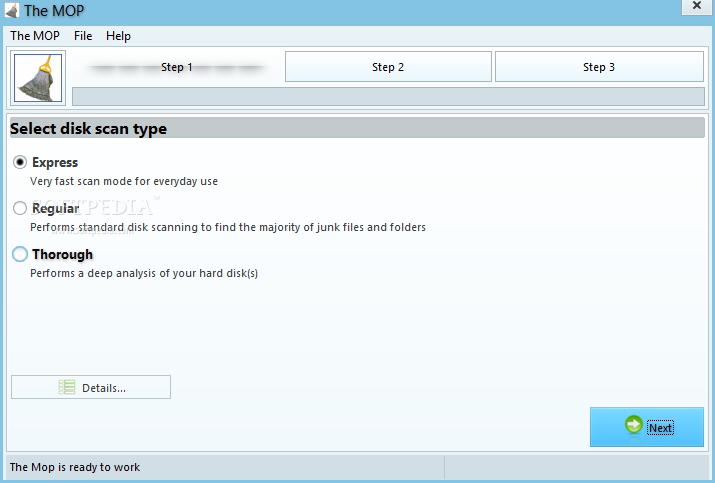Click the green list icon on Details
The height and width of the screenshot is (483, 715).
click(x=67, y=387)
